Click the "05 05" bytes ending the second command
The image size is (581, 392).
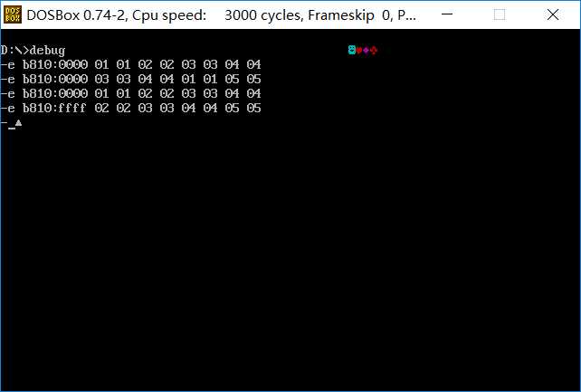[243, 80]
